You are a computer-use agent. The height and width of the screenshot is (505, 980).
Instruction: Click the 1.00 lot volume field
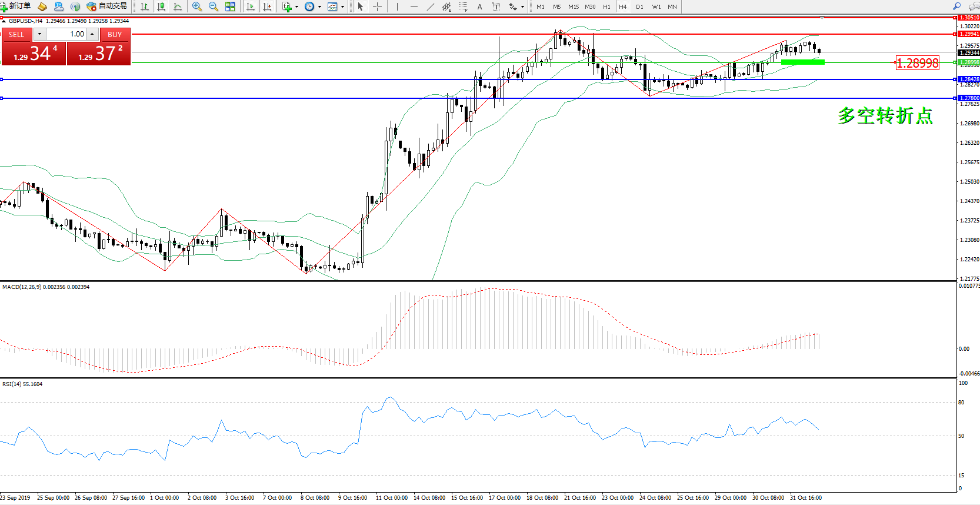(x=67, y=34)
